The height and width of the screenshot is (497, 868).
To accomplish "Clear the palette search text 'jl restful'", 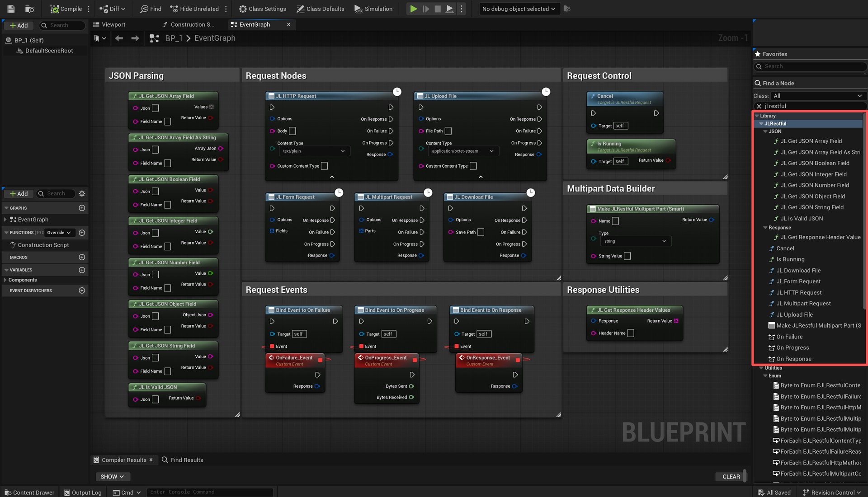I will pos(759,106).
